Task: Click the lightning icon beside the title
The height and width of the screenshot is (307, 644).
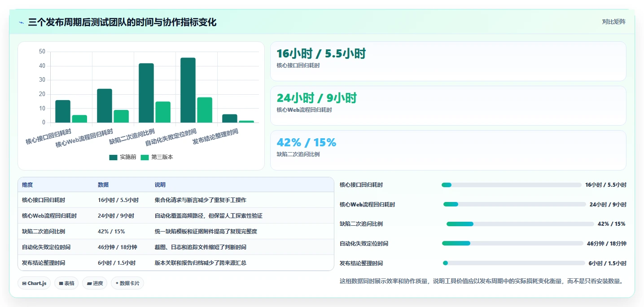Action: click(22, 22)
